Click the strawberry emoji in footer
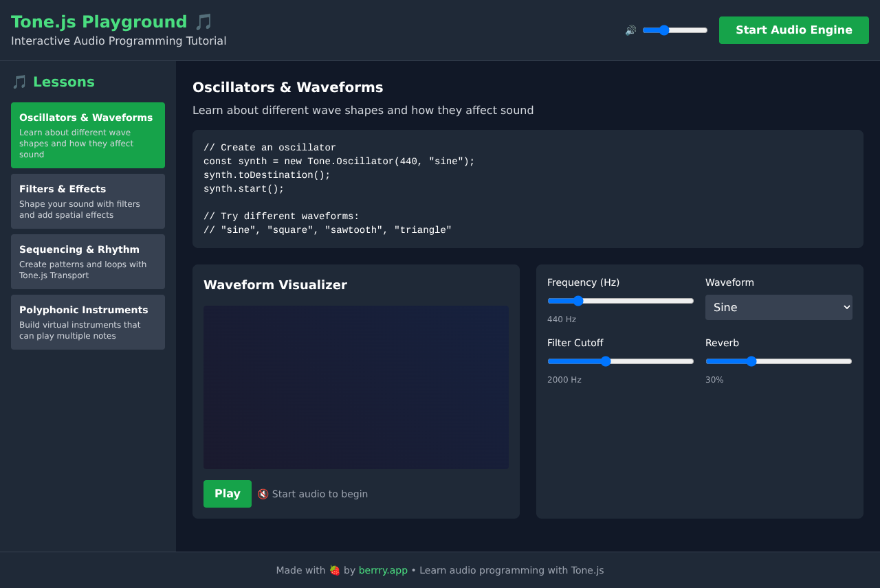Viewport: 880px width, 588px height. 335,570
